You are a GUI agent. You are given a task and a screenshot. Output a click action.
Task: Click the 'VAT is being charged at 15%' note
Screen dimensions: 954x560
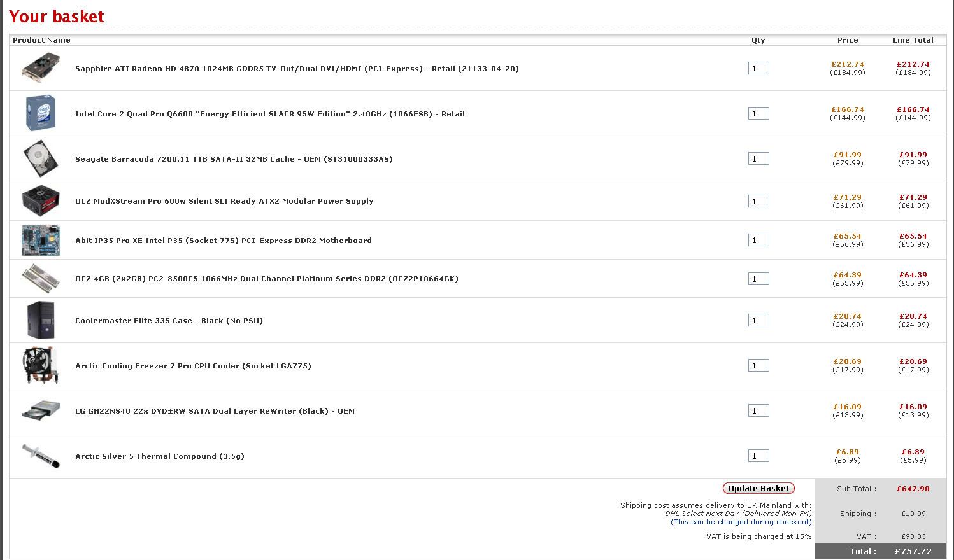click(759, 537)
